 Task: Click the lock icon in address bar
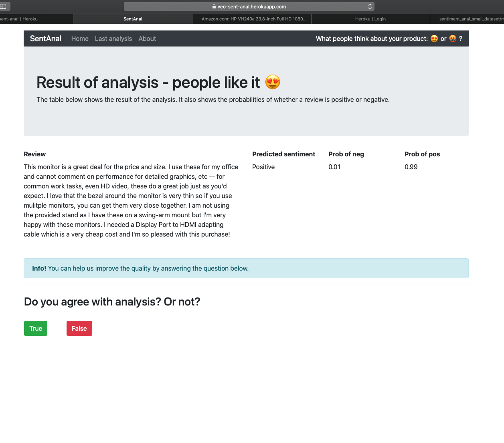[214, 7]
